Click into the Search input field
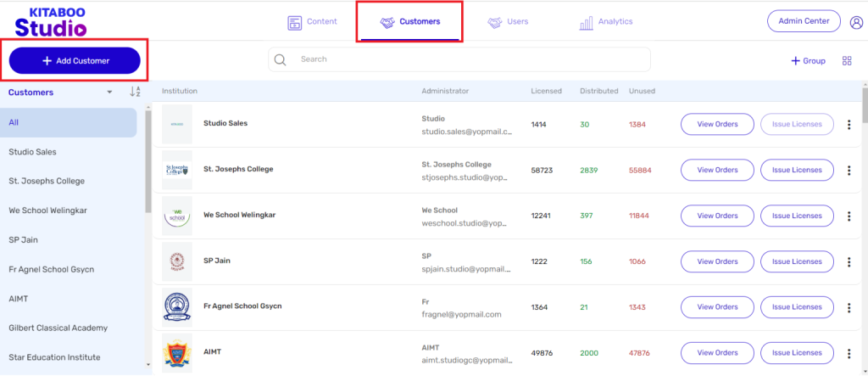The width and height of the screenshot is (868, 376). tap(466, 59)
